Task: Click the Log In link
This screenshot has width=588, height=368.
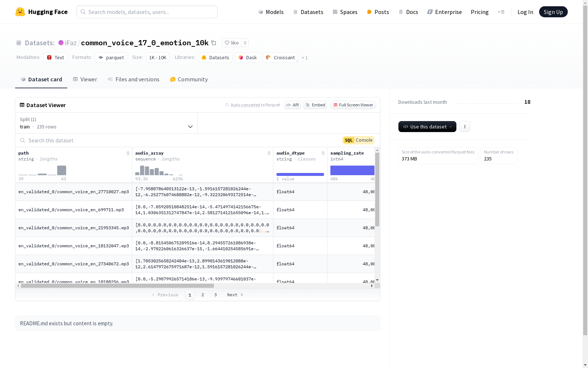Action: tap(525, 12)
